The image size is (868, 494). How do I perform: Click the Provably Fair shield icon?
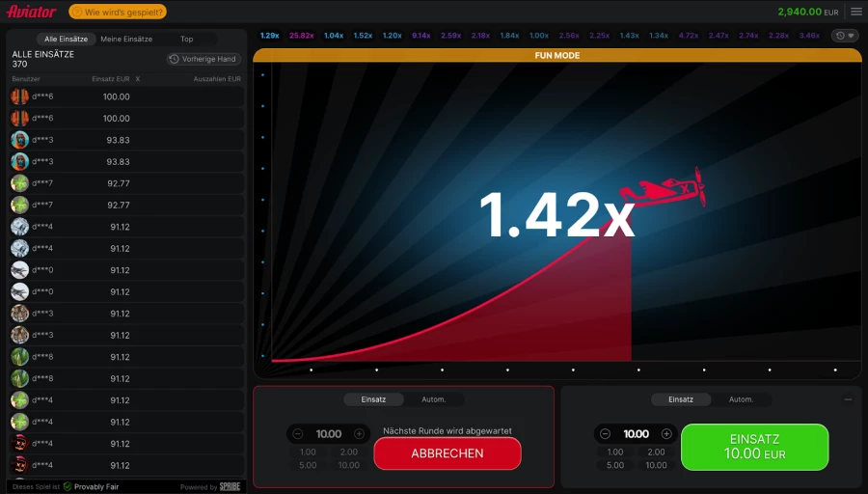pos(68,486)
